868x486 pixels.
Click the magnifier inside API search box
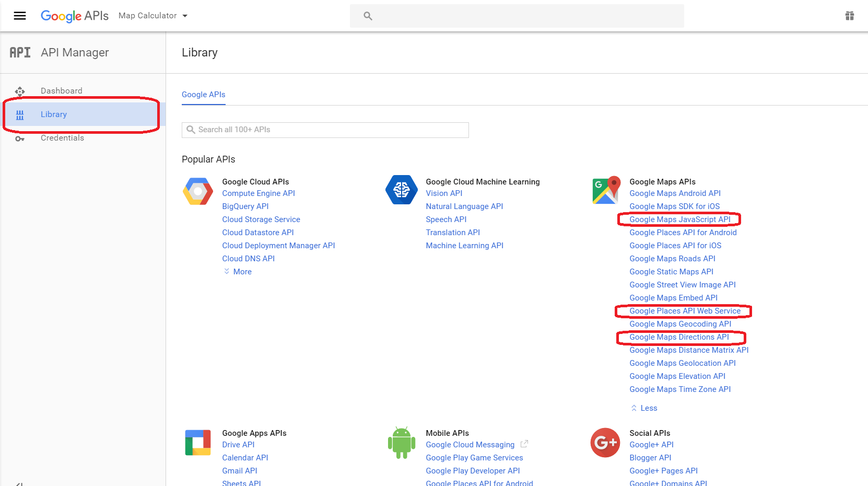pos(191,130)
